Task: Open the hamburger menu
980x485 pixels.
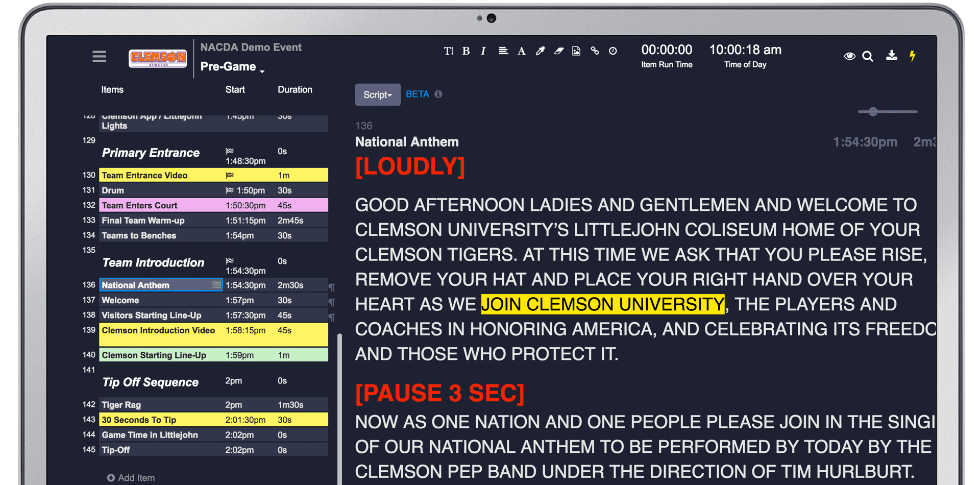Action: [99, 56]
